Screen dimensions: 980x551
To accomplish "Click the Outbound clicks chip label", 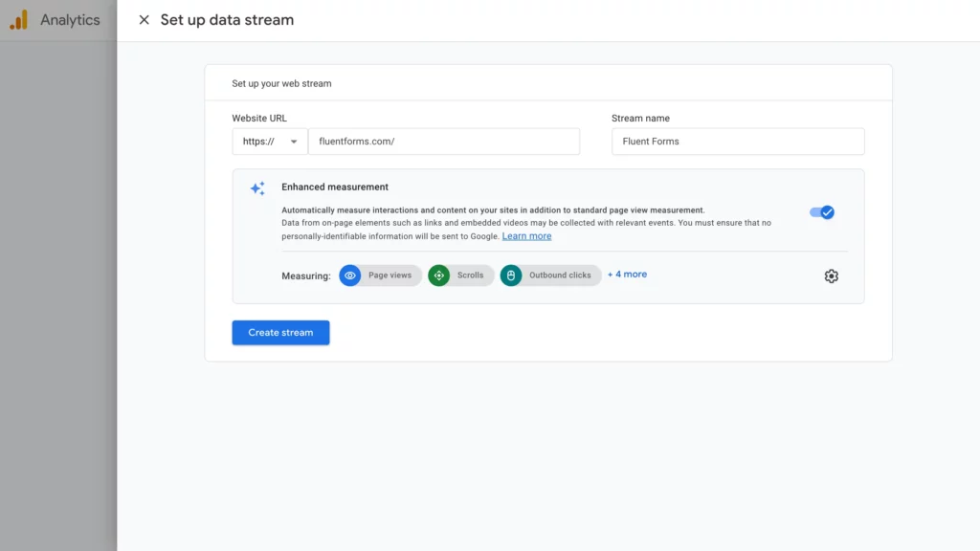I will (x=559, y=275).
